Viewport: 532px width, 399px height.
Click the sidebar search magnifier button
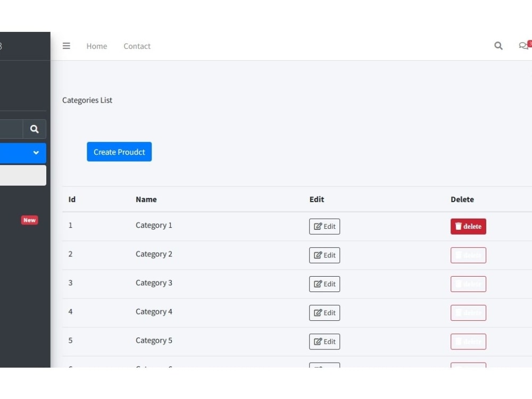click(x=34, y=129)
